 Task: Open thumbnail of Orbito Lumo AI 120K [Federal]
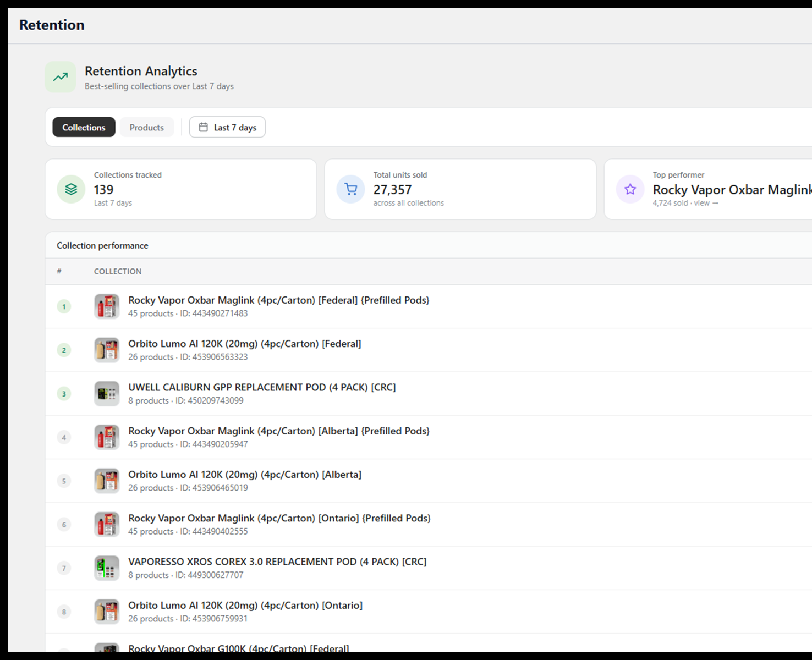point(107,350)
